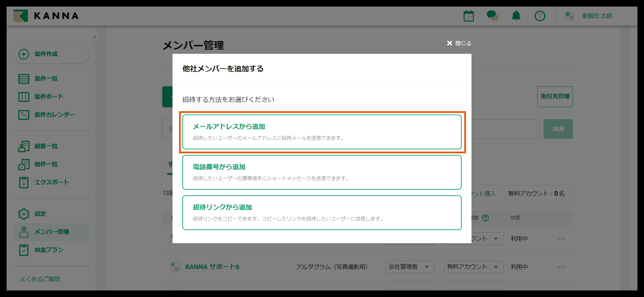This screenshot has width=644, height=297.
Task: Open 案件一覧 in the sidebar
Action: [46, 79]
